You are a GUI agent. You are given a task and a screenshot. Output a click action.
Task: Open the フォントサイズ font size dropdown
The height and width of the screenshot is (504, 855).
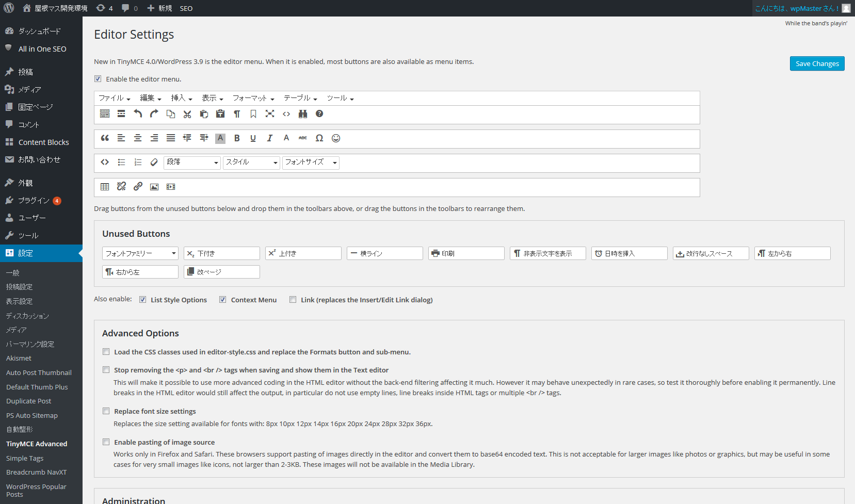tap(311, 162)
